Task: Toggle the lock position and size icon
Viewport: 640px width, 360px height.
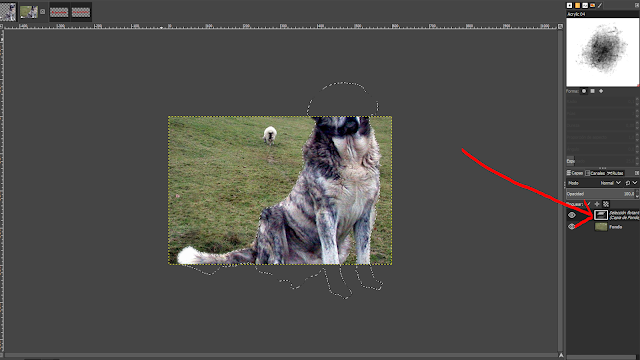Action: [x=597, y=204]
